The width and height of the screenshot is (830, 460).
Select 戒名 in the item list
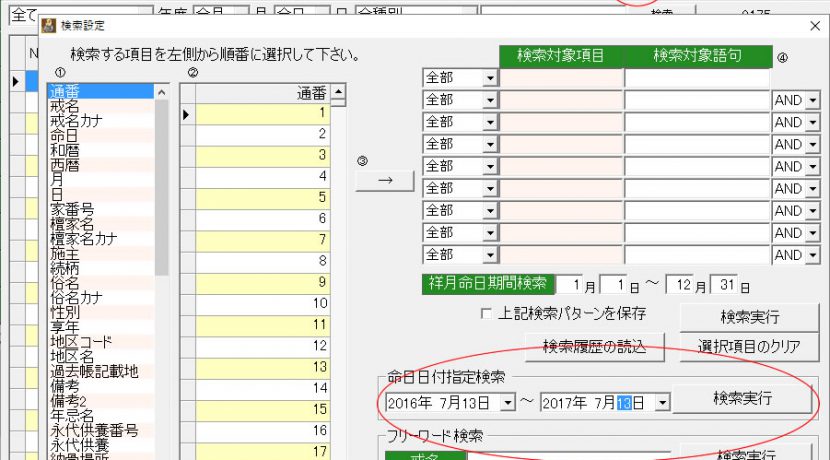pyautogui.click(x=101, y=106)
